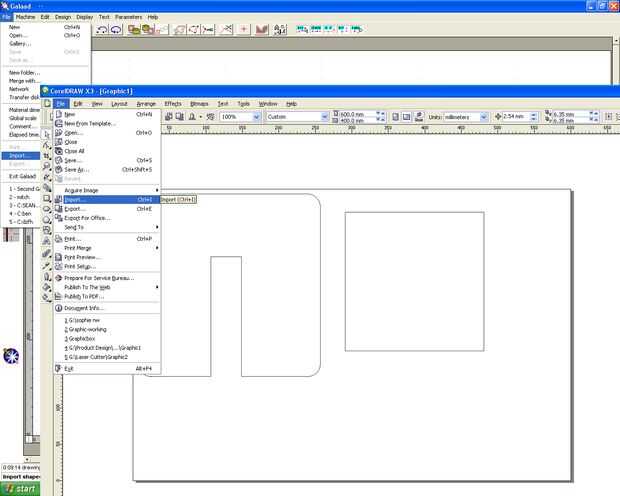This screenshot has width=620, height=496.
Task: Click the Galaad undo arrow toolbar icon
Action: [102, 29]
